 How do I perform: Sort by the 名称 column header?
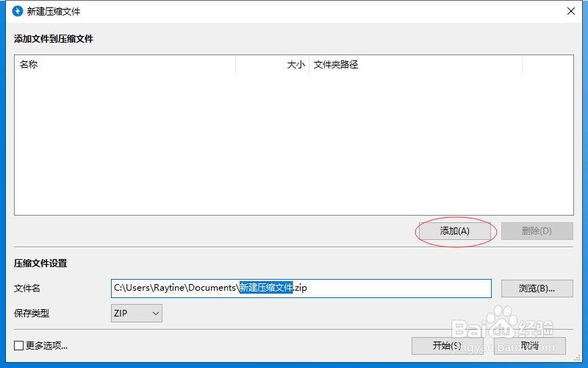125,65
